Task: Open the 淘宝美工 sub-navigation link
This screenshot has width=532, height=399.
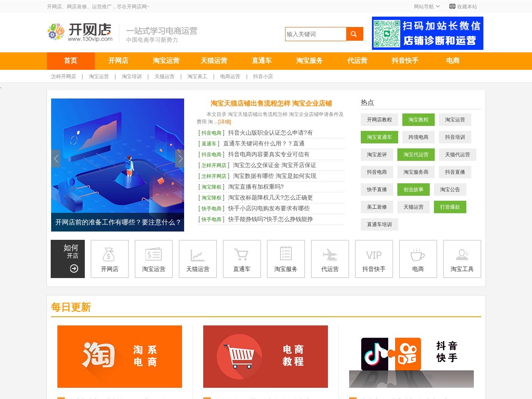Action: point(197,76)
